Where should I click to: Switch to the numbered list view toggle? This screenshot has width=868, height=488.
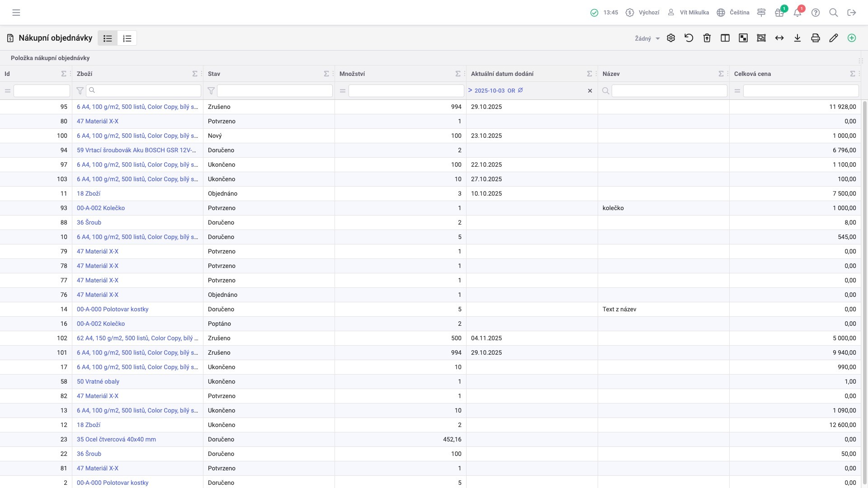pos(127,38)
